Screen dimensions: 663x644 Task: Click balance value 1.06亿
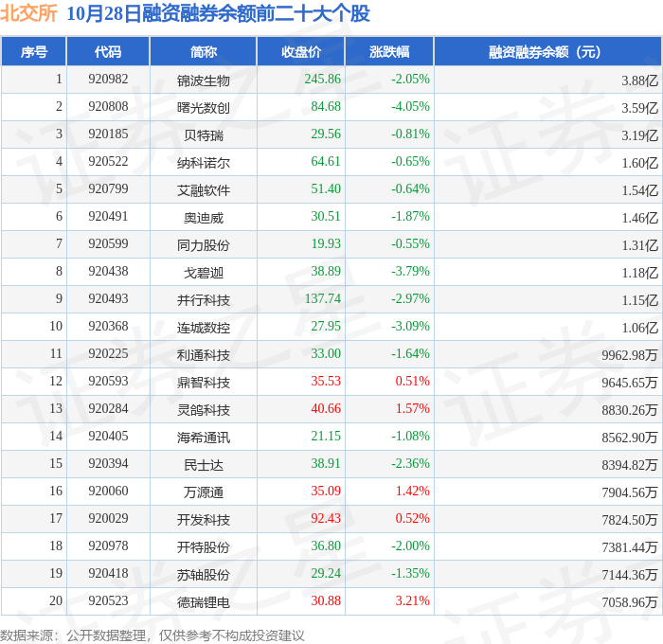tap(639, 328)
